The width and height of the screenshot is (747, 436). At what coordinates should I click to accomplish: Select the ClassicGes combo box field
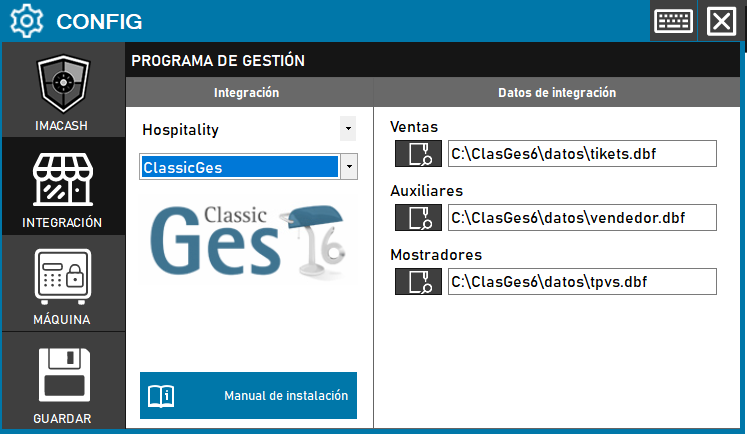[x=239, y=167]
